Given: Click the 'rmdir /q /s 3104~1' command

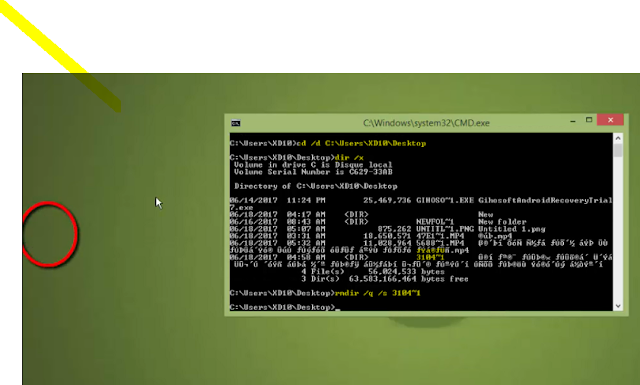Looking at the screenshot, I should point(378,293).
